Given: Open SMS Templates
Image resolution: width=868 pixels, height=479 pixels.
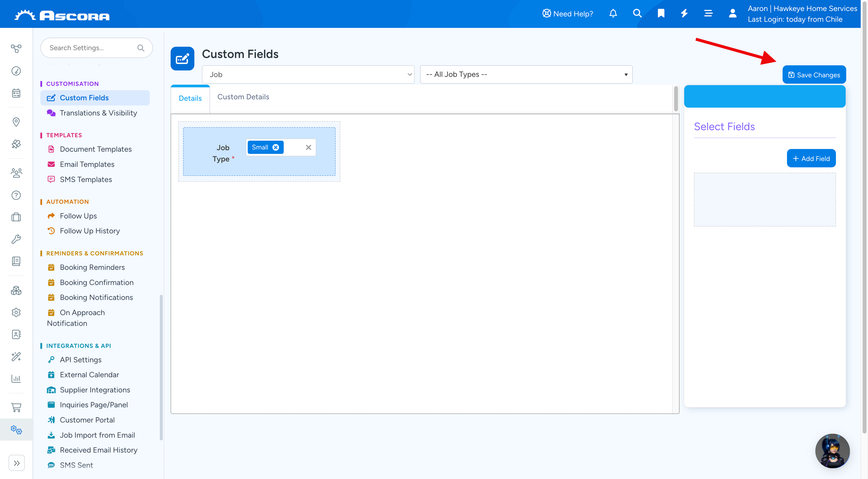Looking at the screenshot, I should pyautogui.click(x=80, y=180).
